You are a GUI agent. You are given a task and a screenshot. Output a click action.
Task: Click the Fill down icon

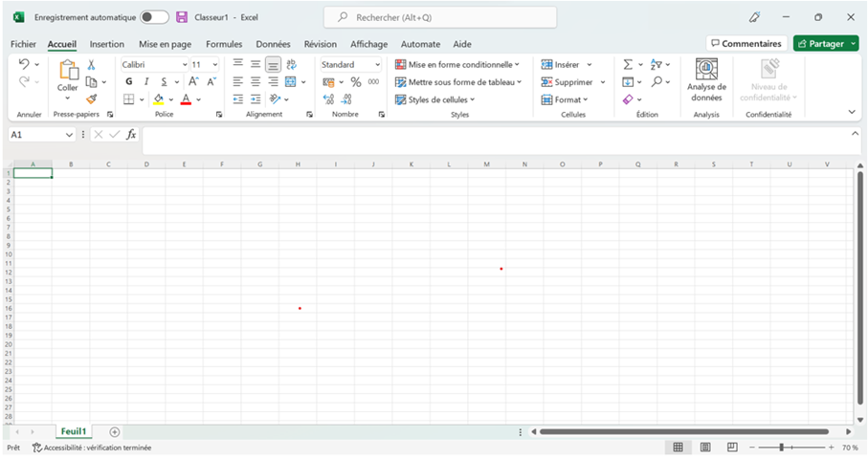pos(628,82)
